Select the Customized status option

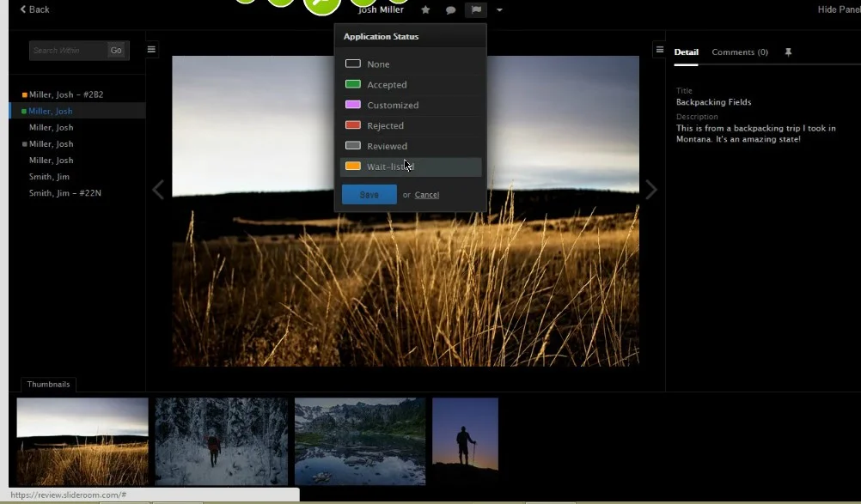point(411,105)
